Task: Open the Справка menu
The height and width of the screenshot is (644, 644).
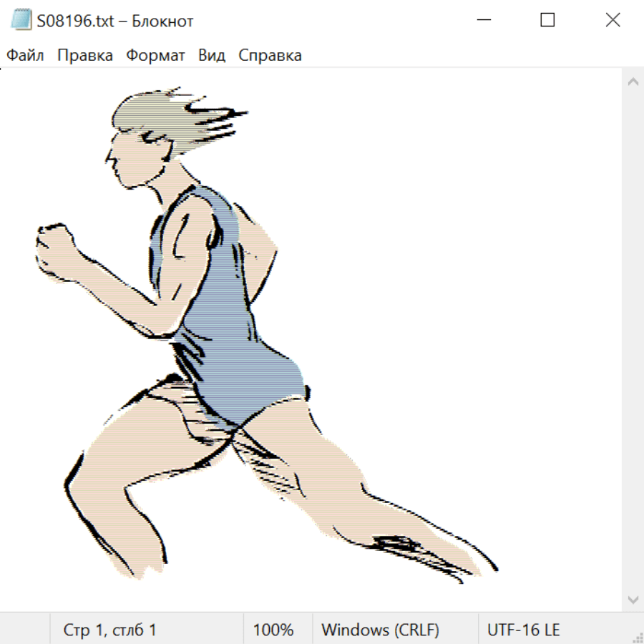Action: pos(270,56)
